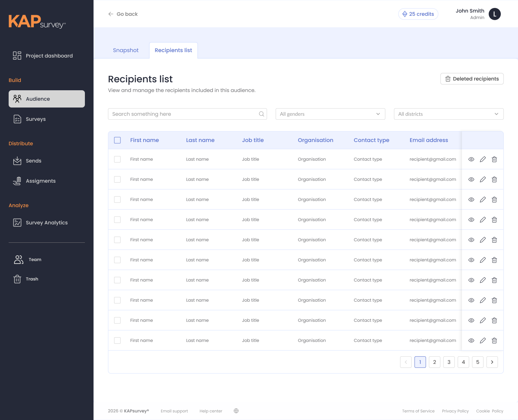
Task: Go to the next page with the right chevron
Action: [492, 362]
